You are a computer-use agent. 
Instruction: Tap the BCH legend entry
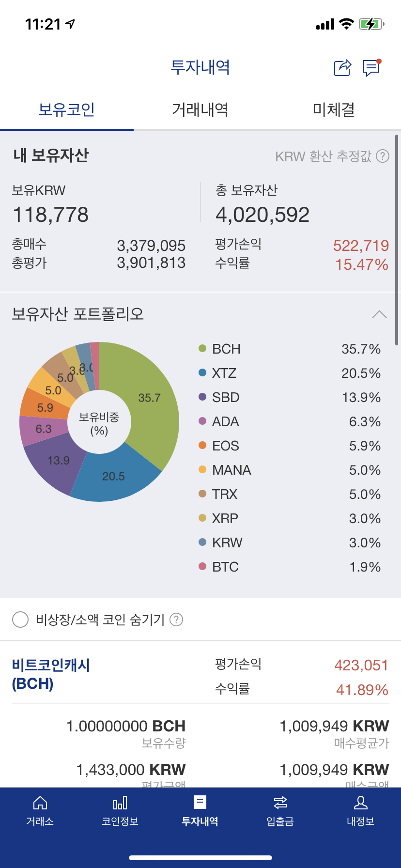(226, 349)
